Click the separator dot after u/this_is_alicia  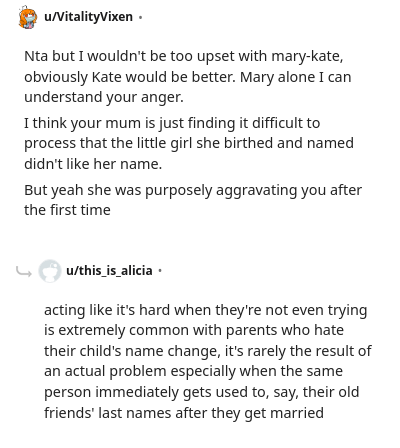pyautogui.click(x=160, y=271)
